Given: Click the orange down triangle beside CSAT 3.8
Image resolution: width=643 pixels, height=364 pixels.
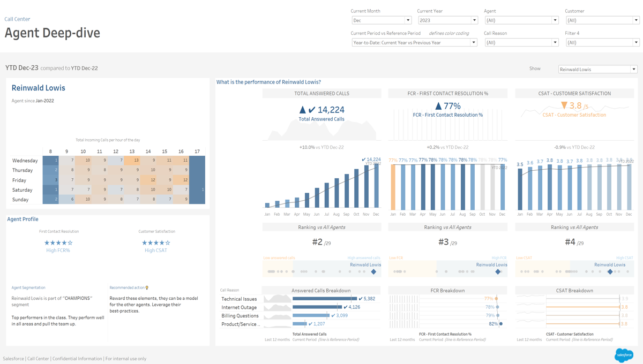Looking at the screenshot, I should pyautogui.click(x=564, y=106).
